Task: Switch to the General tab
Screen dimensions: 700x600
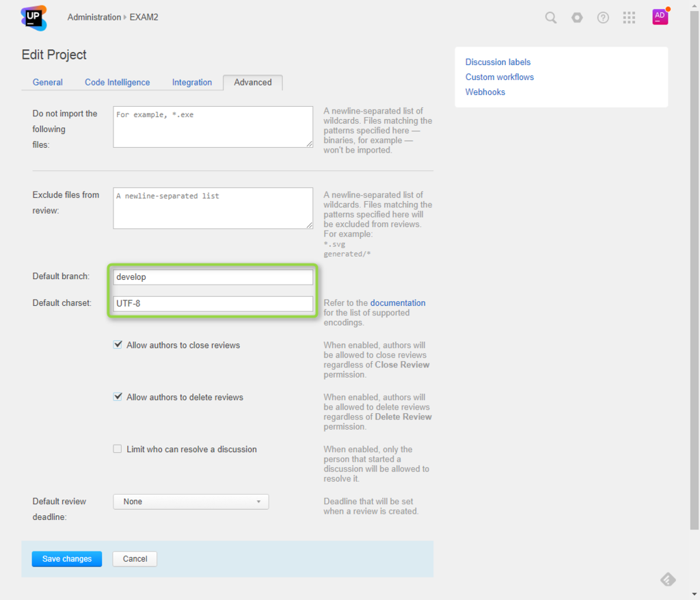Action: click(x=47, y=82)
